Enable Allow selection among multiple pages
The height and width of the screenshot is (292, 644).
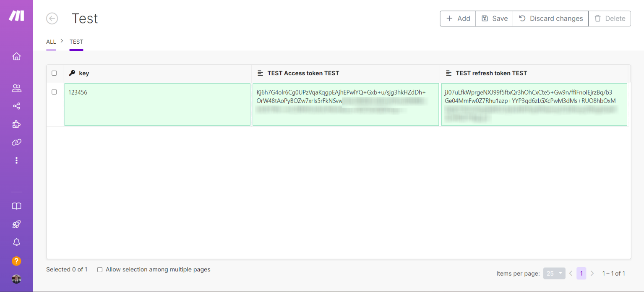[100, 270]
